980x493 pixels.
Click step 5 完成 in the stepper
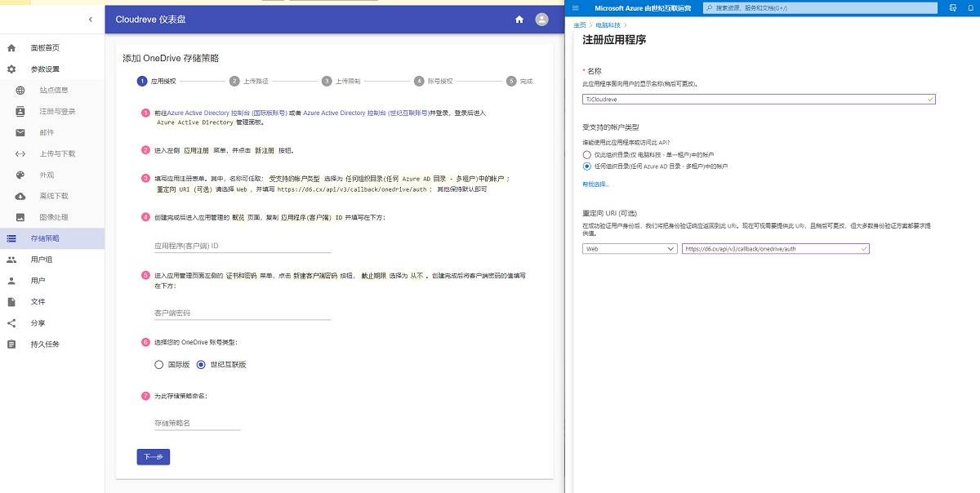520,81
